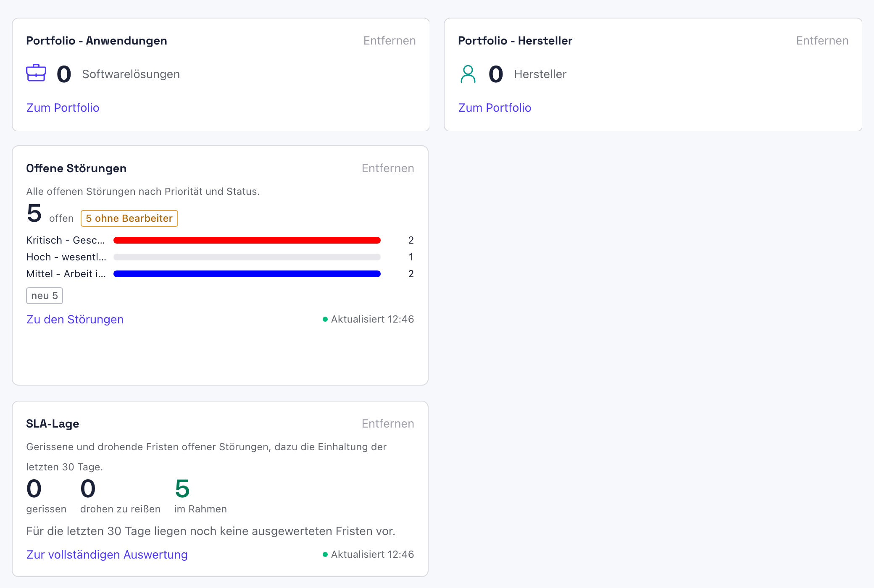The height and width of the screenshot is (588, 874).
Task: Click the 'Hersteller' count label
Action: [x=540, y=74]
